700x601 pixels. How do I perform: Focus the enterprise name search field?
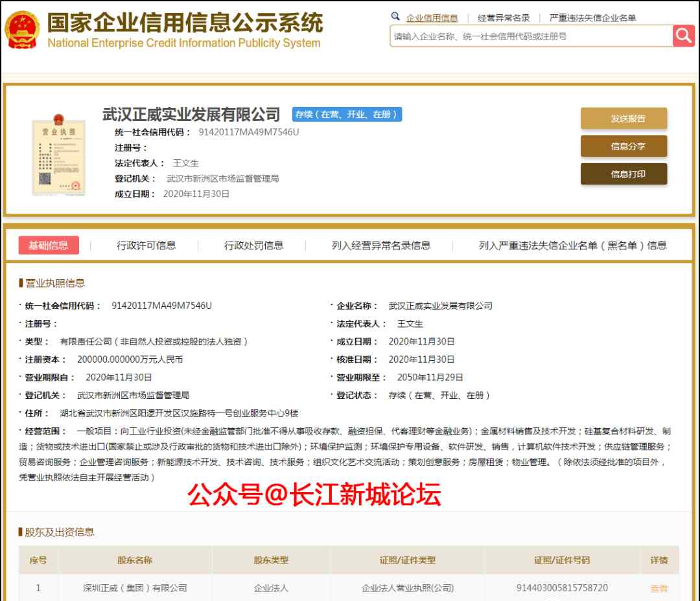coord(531,36)
